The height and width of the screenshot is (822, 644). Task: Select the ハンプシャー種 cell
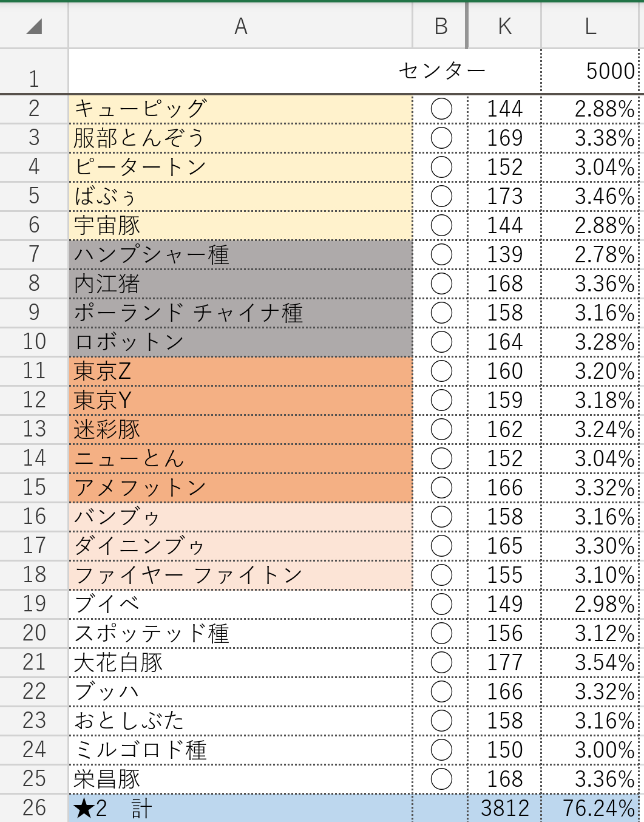tap(240, 254)
